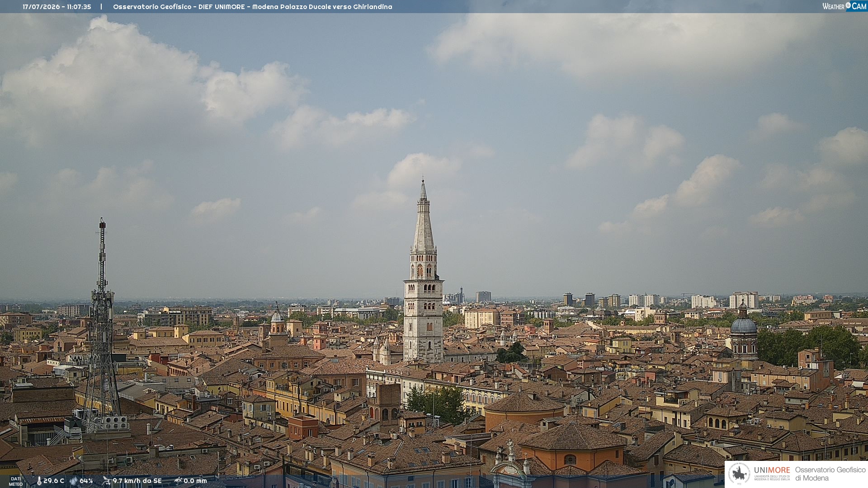Click the 17/07/2026 - 11:07:35 timestamp
Image resolution: width=868 pixels, height=488 pixels.
click(57, 7)
